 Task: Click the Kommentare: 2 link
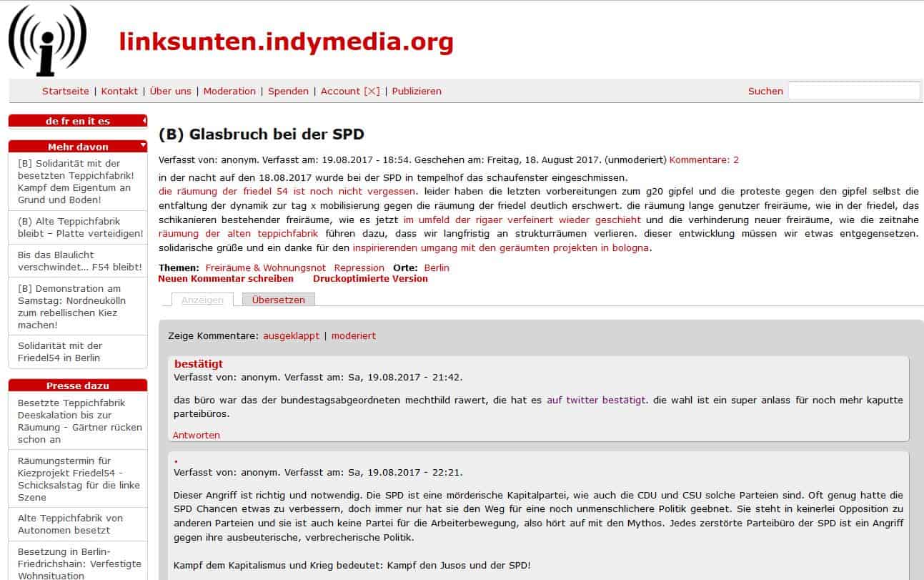704,160
